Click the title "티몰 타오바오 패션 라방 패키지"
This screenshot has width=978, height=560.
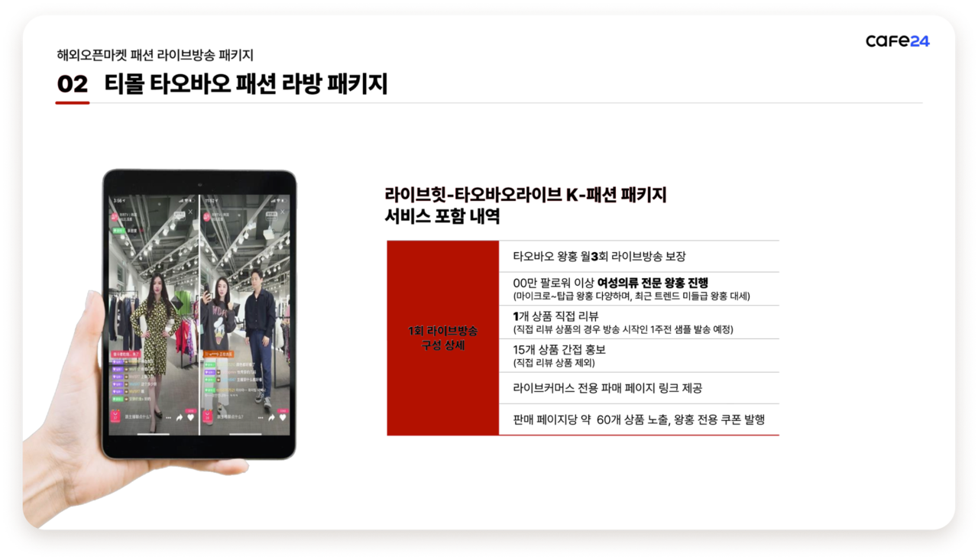coord(246,83)
